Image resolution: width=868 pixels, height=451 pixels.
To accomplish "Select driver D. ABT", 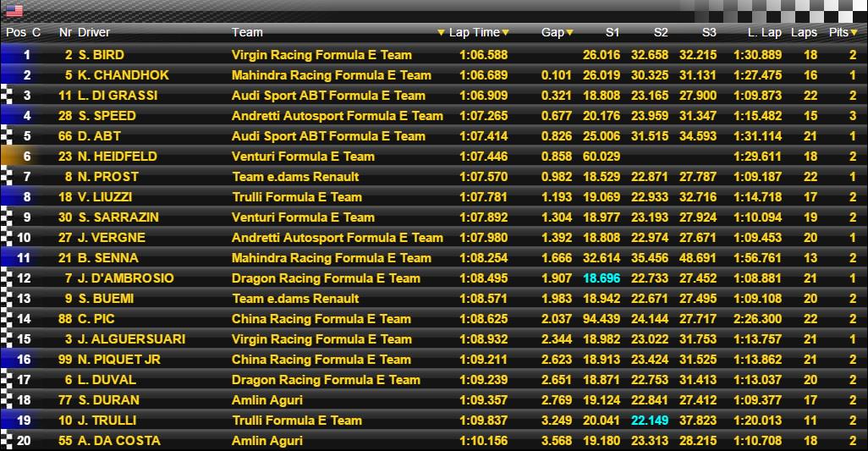I will coord(99,136).
